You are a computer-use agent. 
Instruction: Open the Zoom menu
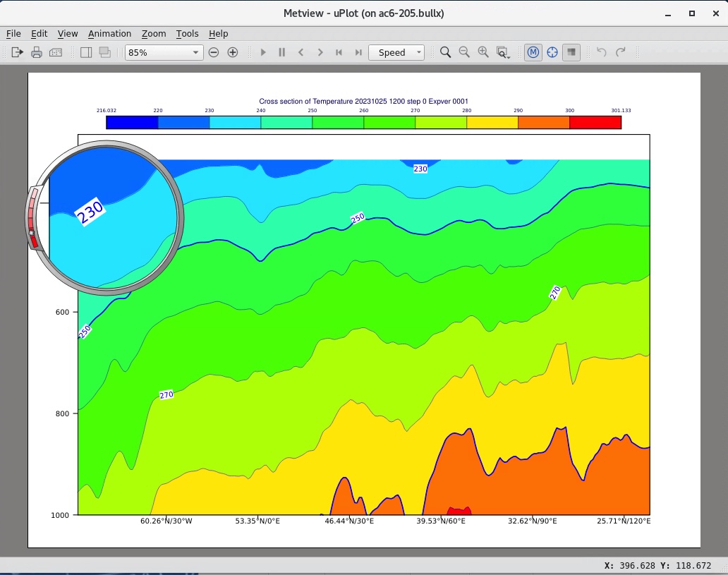pos(154,33)
